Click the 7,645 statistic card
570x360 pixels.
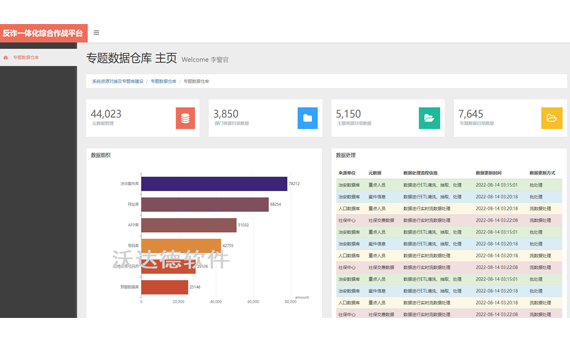point(510,118)
